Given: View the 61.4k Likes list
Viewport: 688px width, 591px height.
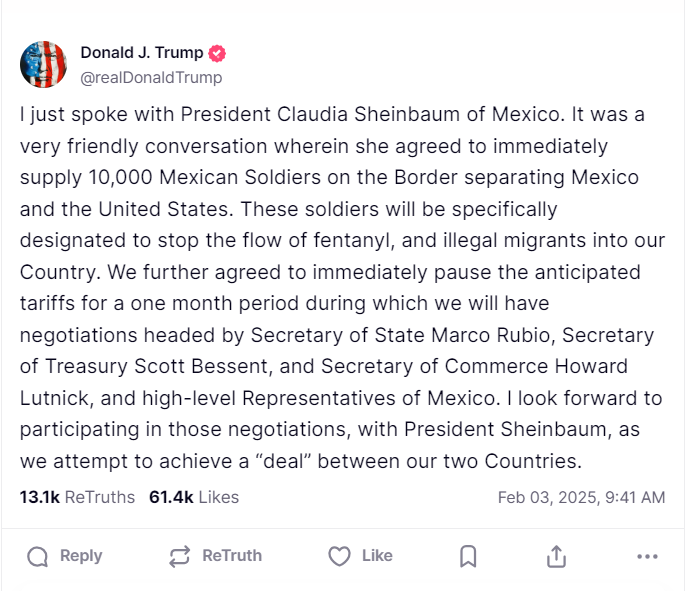Looking at the screenshot, I should [x=194, y=497].
